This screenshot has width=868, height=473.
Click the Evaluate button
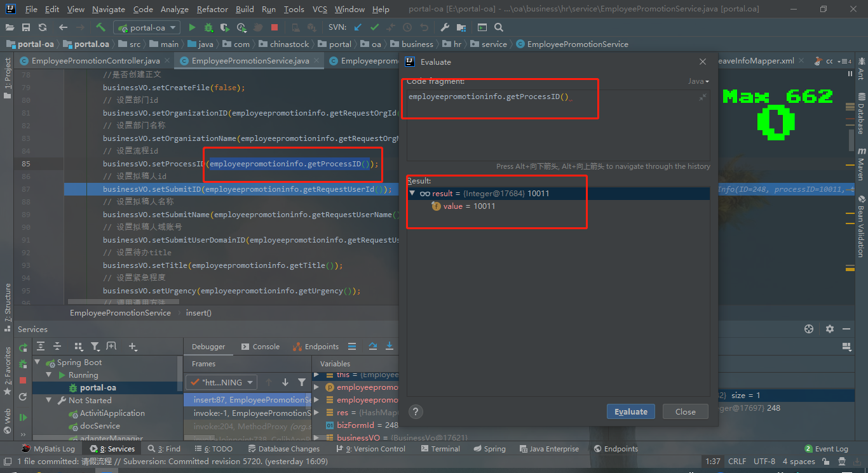click(x=630, y=411)
